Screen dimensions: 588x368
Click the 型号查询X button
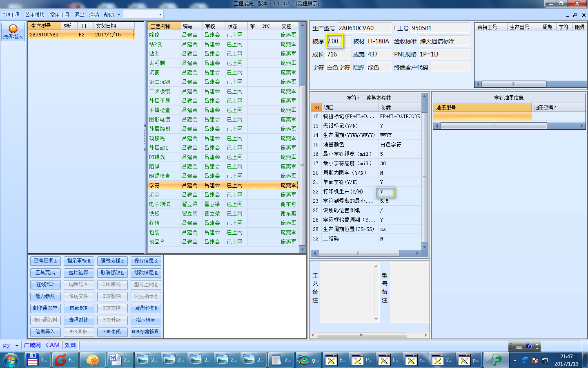tap(45, 260)
